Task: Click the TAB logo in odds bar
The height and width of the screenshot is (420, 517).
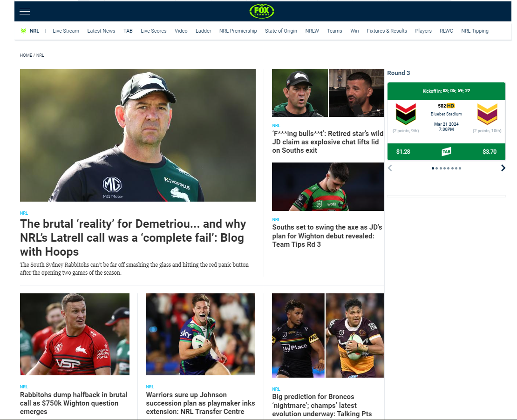Action: pyautogui.click(x=446, y=152)
